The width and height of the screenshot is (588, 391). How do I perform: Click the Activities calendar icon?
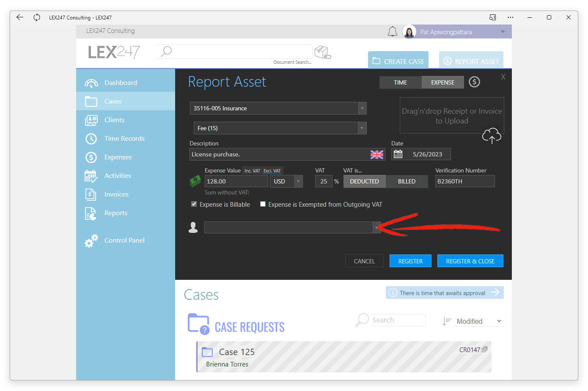click(x=91, y=176)
